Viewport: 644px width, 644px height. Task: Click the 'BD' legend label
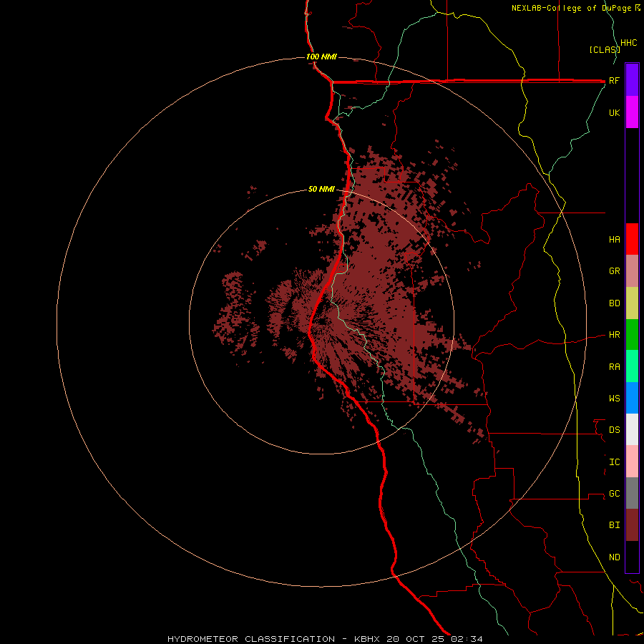614,303
